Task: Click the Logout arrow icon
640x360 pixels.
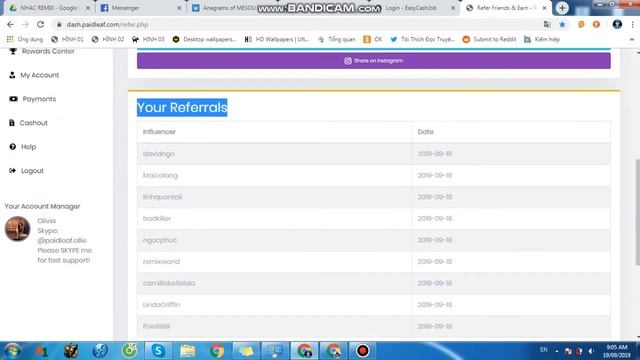Action: [12, 171]
